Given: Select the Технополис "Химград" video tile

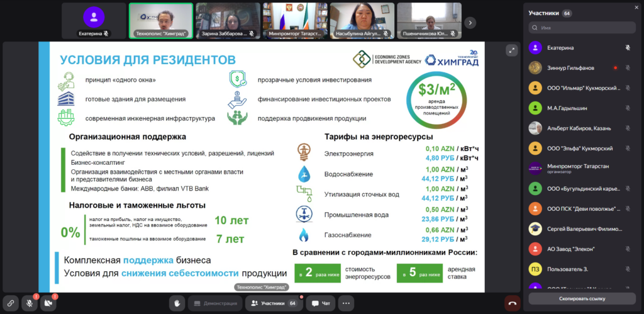Looking at the screenshot, I should 161,21.
